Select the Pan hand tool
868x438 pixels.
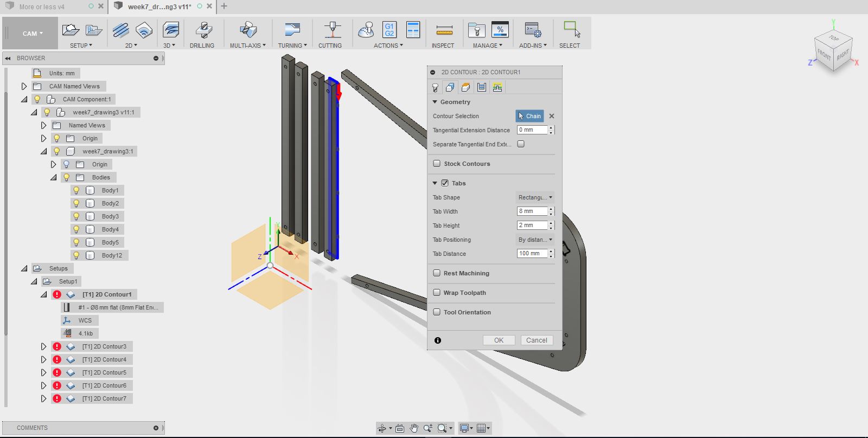414,428
